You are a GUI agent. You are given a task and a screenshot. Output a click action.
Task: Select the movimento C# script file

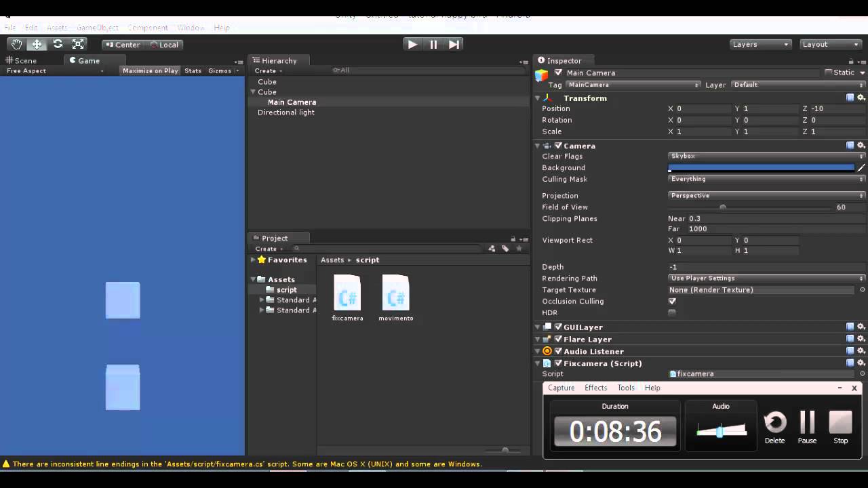click(396, 297)
